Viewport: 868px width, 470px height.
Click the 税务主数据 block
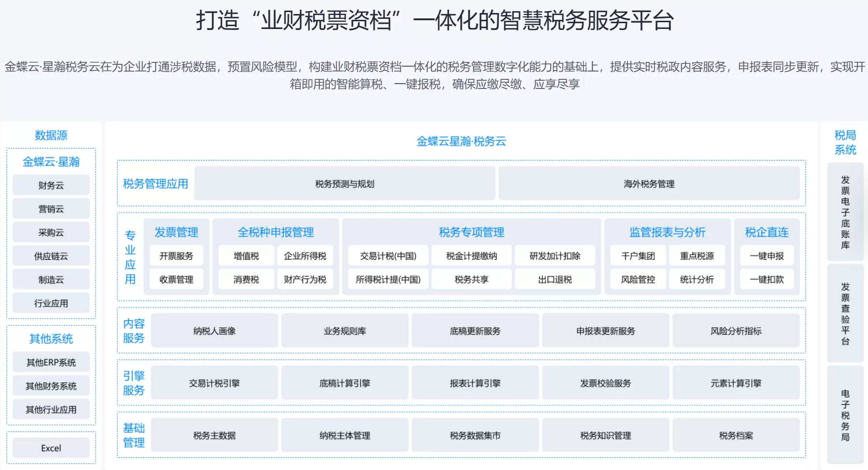tap(214, 435)
